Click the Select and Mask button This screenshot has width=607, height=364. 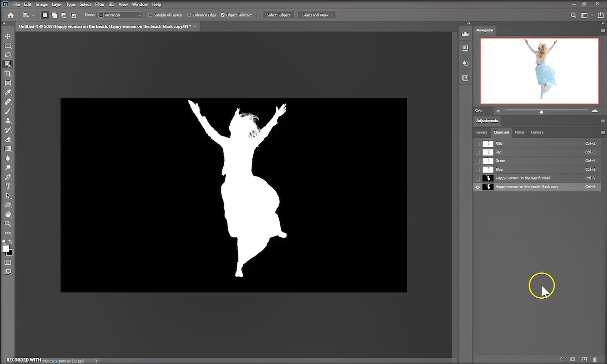tap(317, 15)
